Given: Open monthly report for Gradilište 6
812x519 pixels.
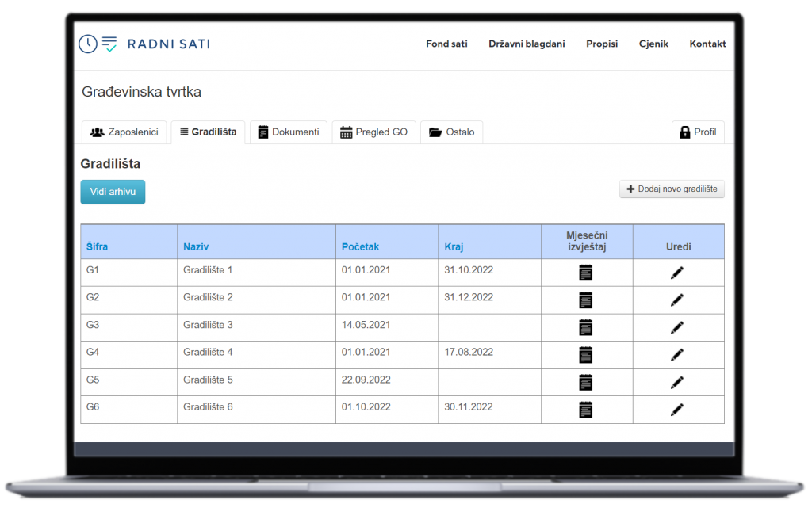Looking at the screenshot, I should pos(586,410).
